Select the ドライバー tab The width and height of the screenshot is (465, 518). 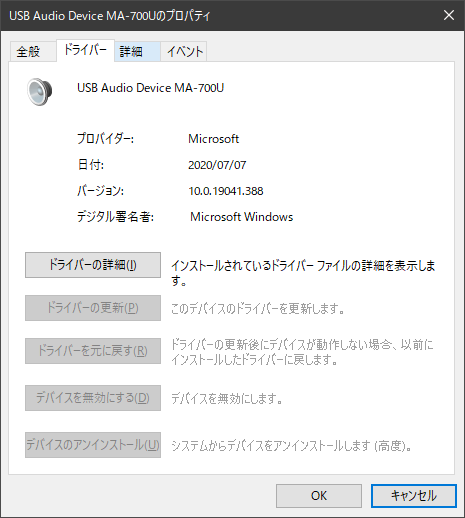pos(85,50)
